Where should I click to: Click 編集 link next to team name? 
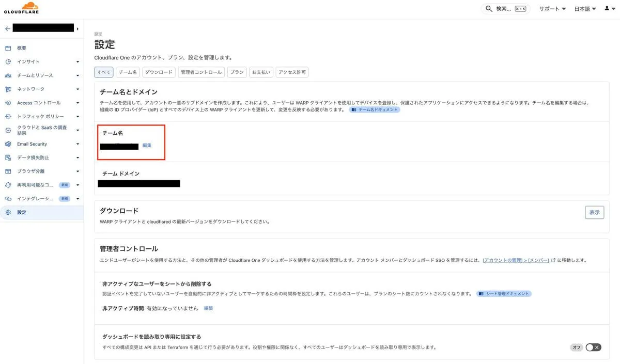coord(147,146)
